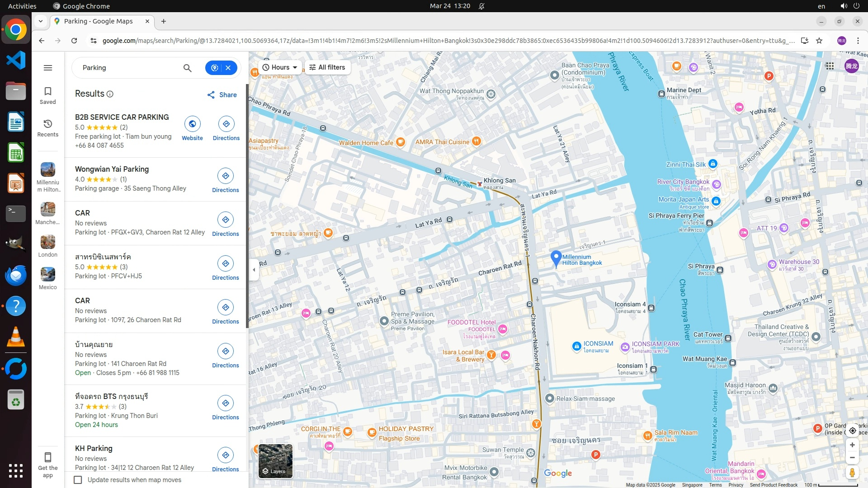Open Chrome tab search dropdown

pyautogui.click(x=41, y=21)
